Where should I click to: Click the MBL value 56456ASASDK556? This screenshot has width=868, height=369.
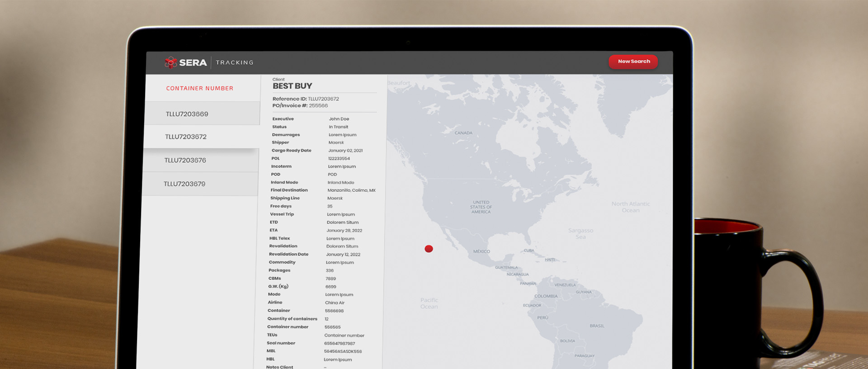[x=343, y=351]
